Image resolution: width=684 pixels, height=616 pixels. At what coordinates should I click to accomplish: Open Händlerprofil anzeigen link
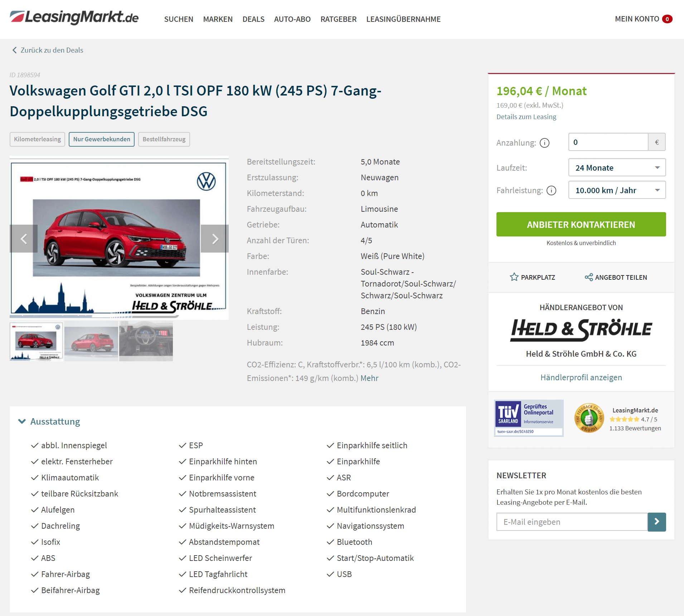[581, 377]
